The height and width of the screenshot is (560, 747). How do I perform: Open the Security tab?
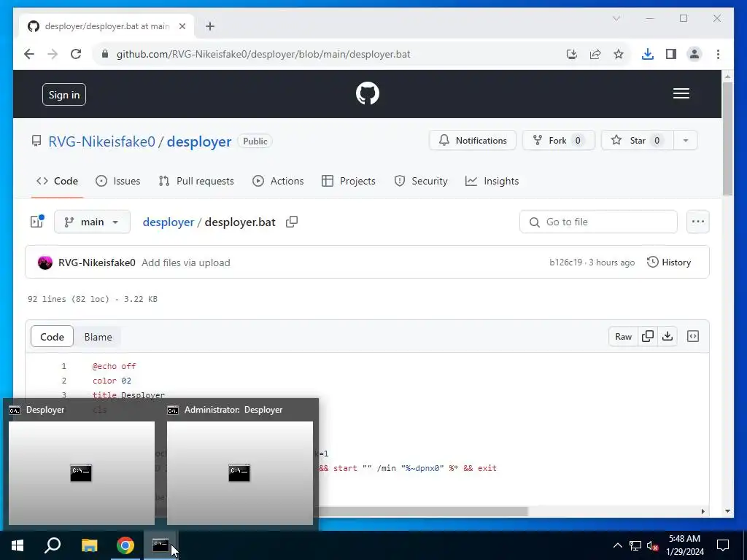tap(421, 181)
